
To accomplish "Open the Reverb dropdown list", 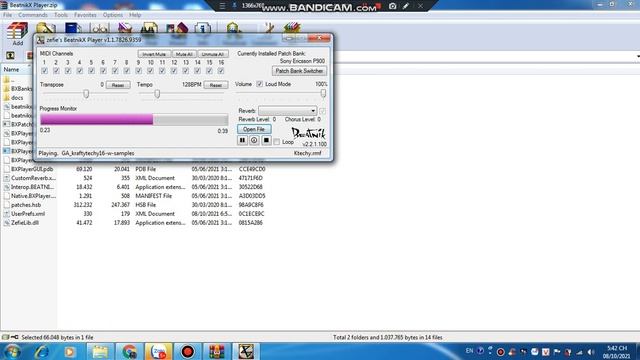I will pos(287,111).
